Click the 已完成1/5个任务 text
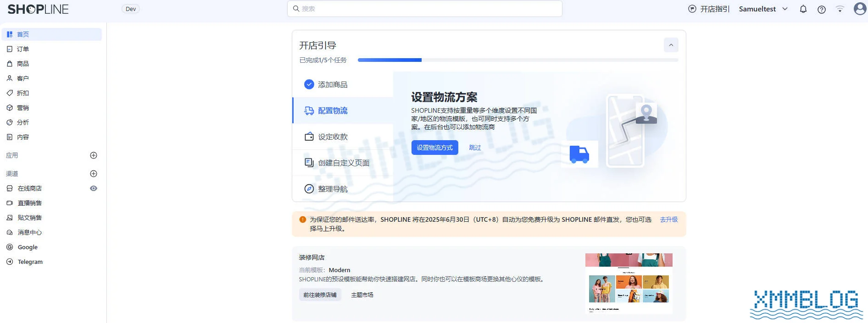868x323 pixels. [x=323, y=60]
